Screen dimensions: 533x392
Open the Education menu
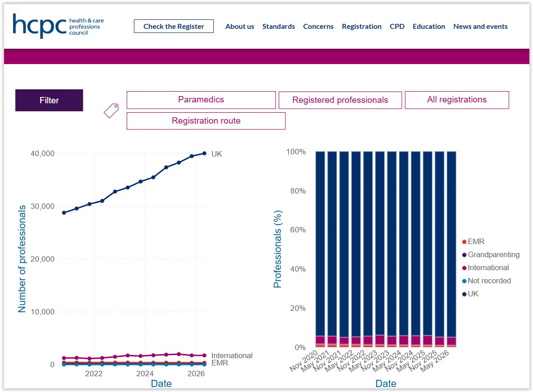click(x=429, y=27)
